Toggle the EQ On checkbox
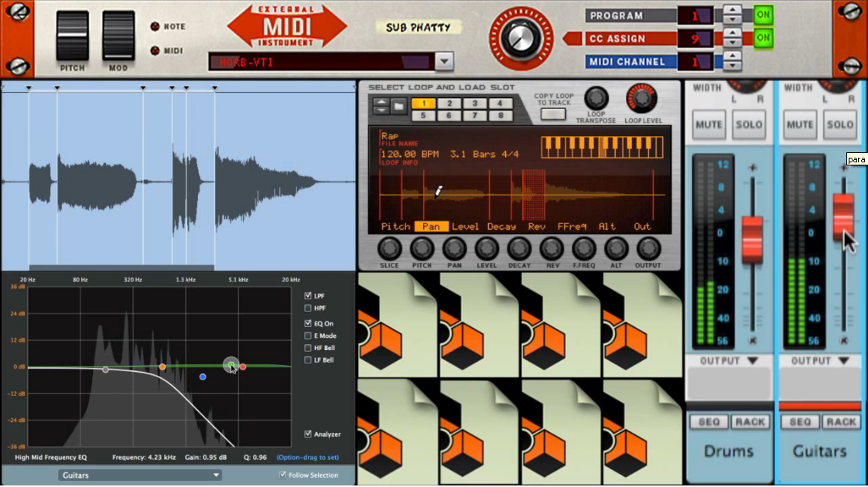Screen dimensions: 868x487 308,323
